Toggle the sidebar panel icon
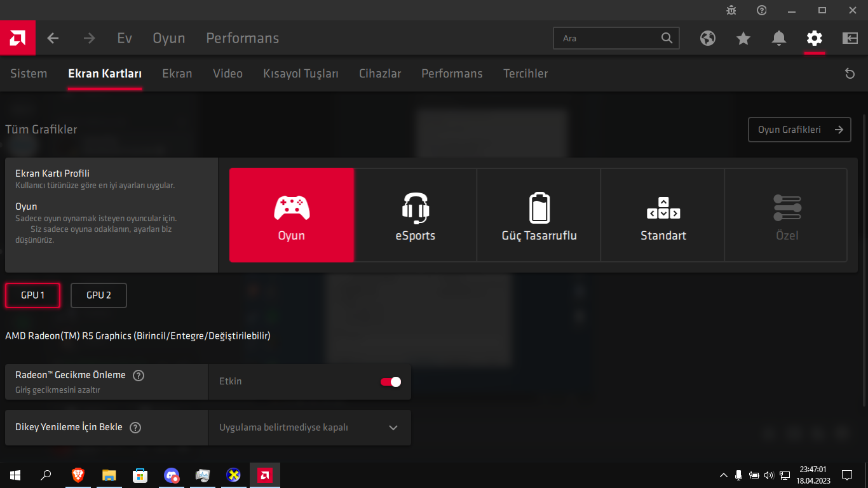Viewport: 868px width, 488px height. click(850, 38)
